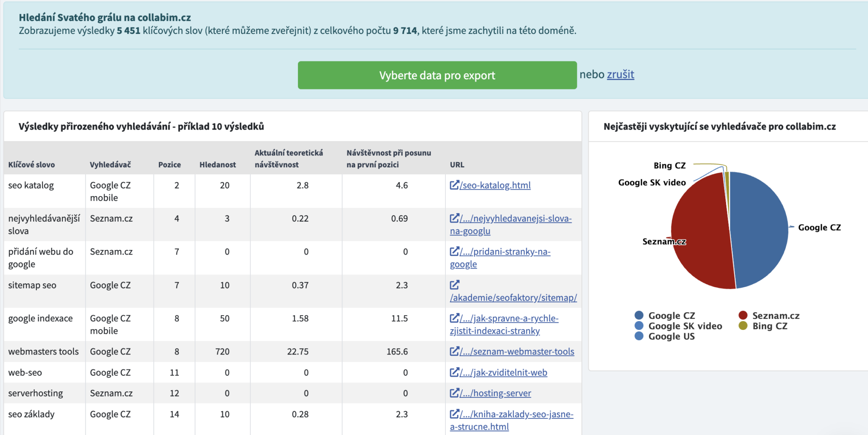This screenshot has width=868, height=435.
Task: Click the external link icon for sitemap row
Action: click(454, 285)
